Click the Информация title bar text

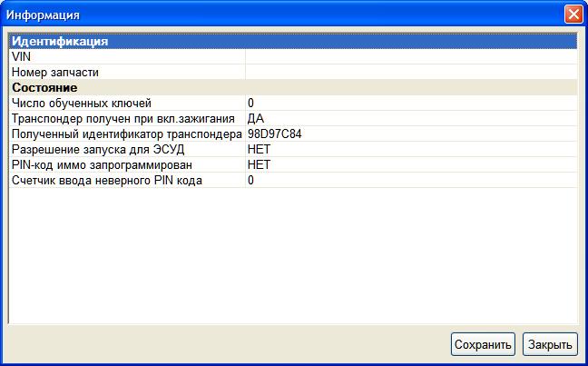tap(43, 15)
